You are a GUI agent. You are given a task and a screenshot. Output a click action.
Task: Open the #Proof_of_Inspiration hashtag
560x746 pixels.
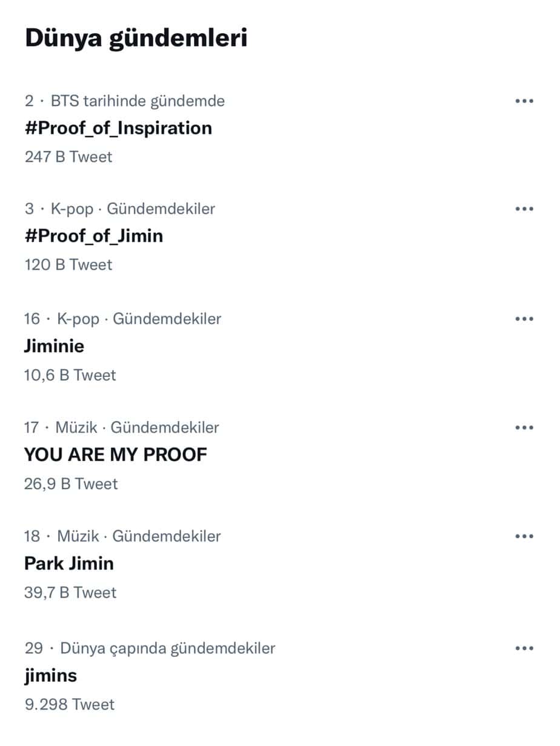pyautogui.click(x=118, y=128)
